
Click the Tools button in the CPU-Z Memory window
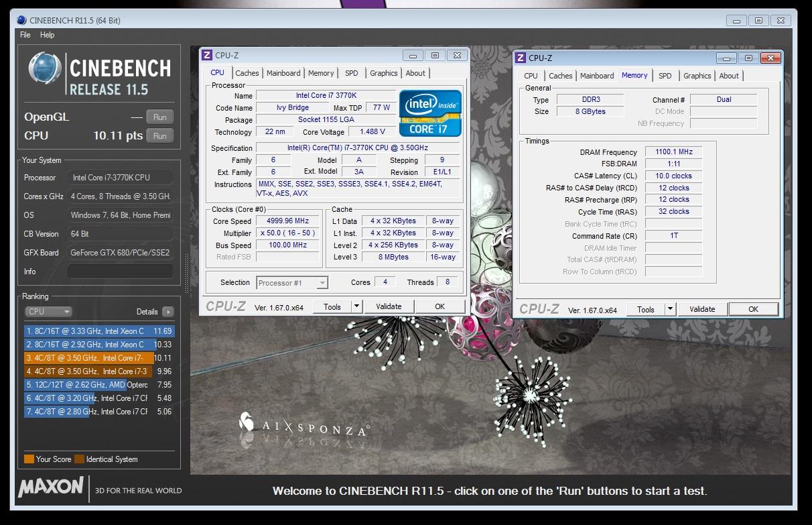pyautogui.click(x=646, y=309)
